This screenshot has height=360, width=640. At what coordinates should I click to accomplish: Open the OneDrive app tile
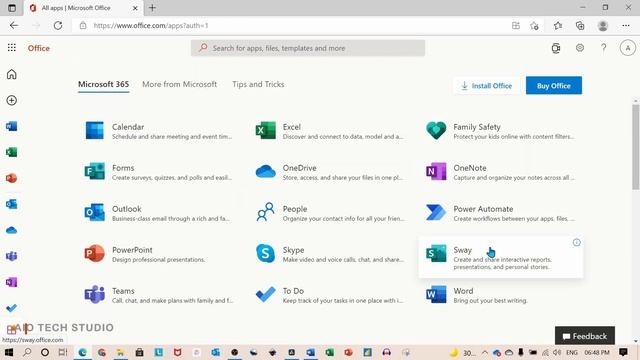tap(329, 172)
